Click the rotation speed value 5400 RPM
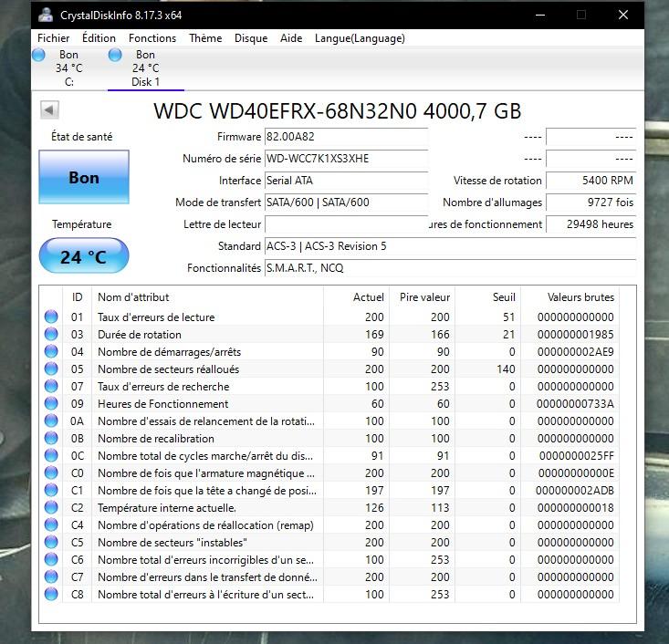This screenshot has height=644, width=669. coord(591,181)
